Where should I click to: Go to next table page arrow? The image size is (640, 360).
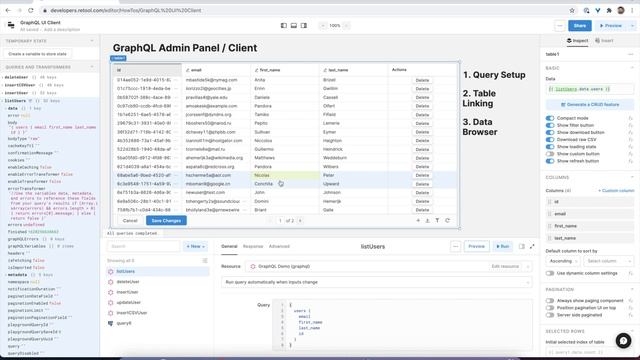point(300,220)
